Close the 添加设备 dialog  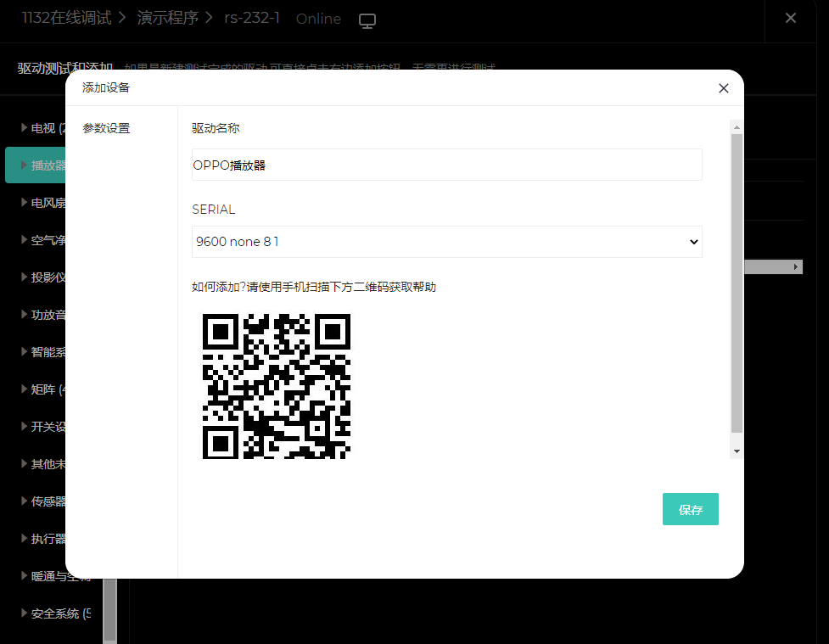(x=723, y=88)
